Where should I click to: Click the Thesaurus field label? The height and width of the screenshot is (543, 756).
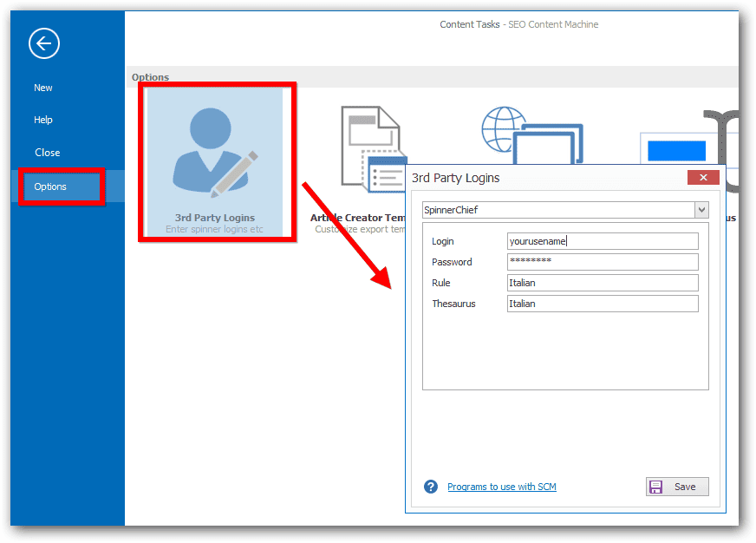453,304
